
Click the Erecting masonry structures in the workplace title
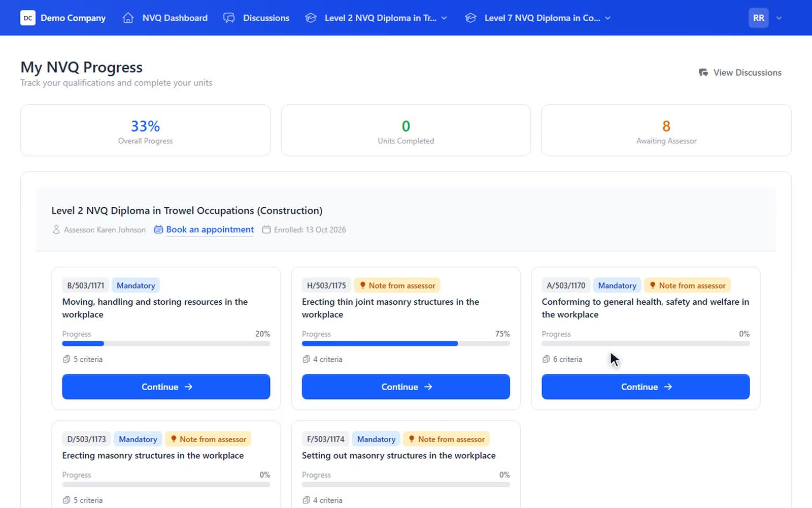click(153, 456)
